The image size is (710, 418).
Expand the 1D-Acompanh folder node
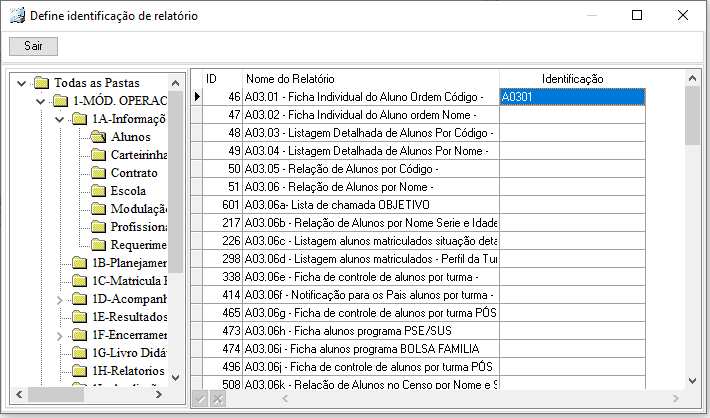point(59,300)
